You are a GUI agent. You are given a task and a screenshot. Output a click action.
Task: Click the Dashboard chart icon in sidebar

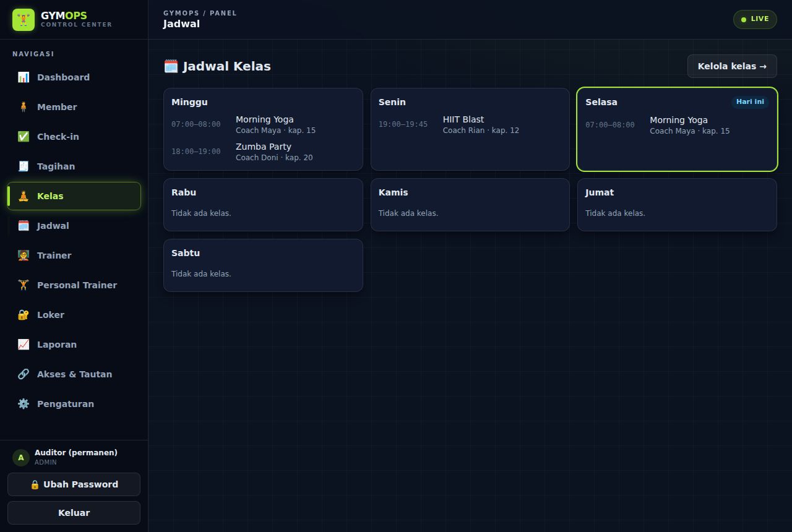click(x=24, y=77)
